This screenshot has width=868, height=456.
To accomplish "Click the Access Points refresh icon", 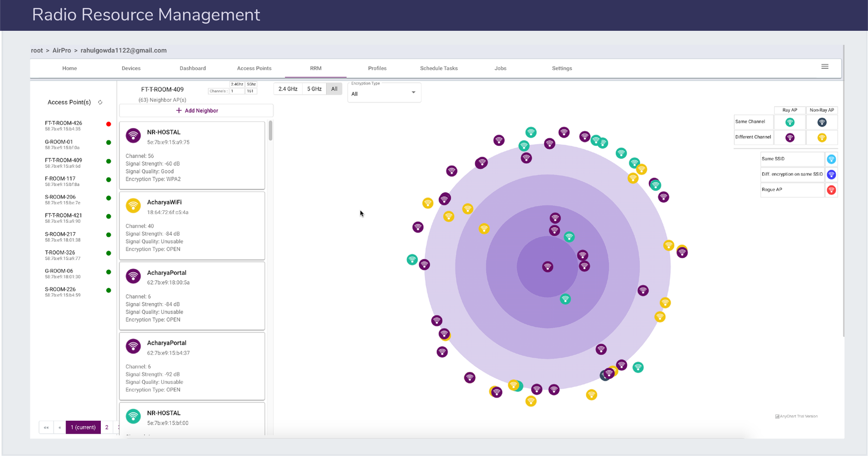I will pyautogui.click(x=100, y=102).
